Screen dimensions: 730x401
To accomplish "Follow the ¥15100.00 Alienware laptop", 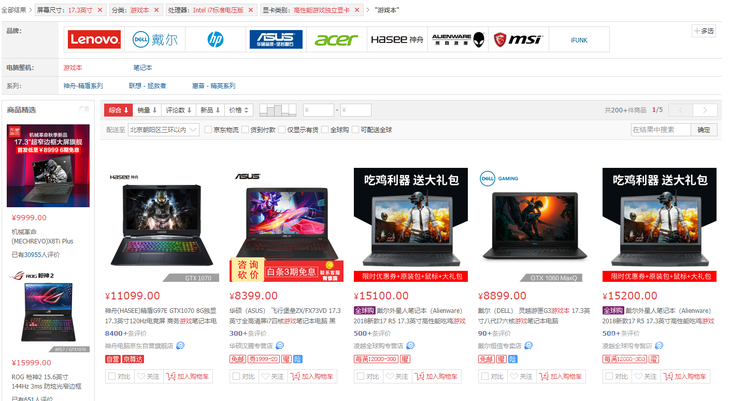I will [x=397, y=376].
